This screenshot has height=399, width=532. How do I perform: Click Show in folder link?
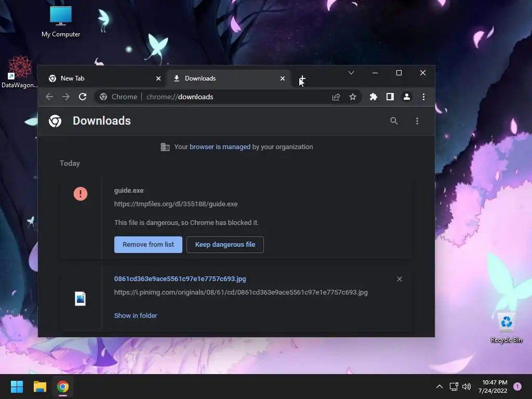[x=136, y=315]
